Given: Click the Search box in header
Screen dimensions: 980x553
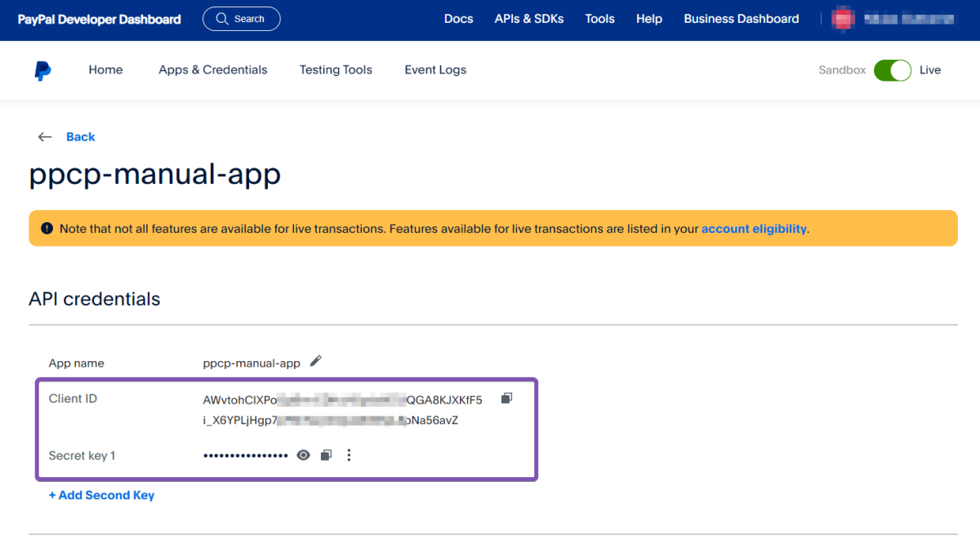Looking at the screenshot, I should pyautogui.click(x=241, y=19).
